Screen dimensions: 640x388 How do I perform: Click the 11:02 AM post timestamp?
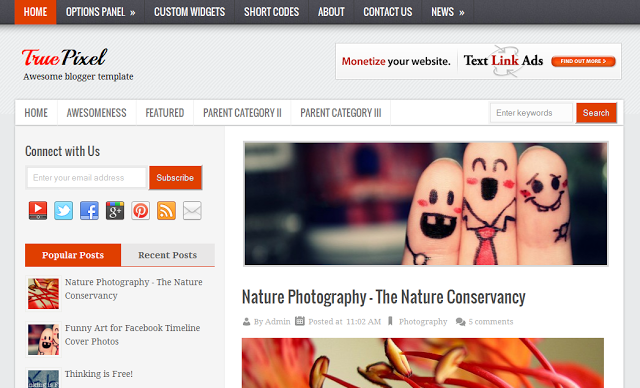point(363,321)
